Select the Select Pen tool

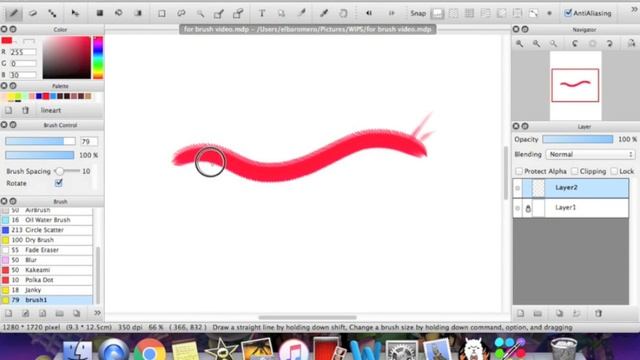(x=219, y=13)
